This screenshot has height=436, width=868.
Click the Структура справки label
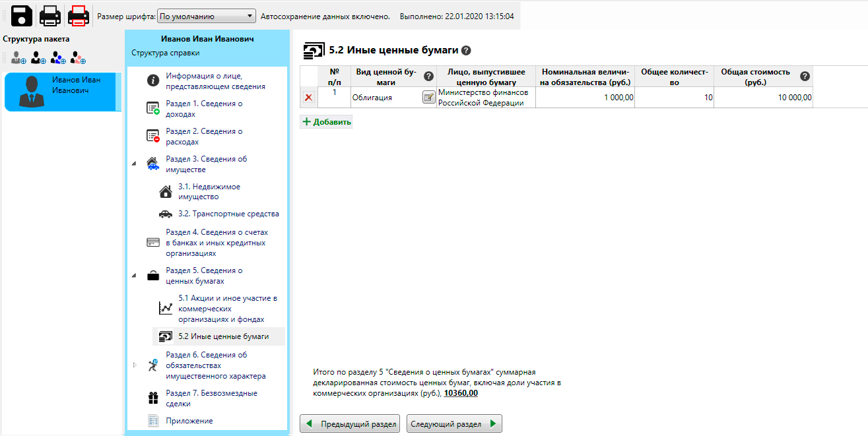[x=165, y=53]
